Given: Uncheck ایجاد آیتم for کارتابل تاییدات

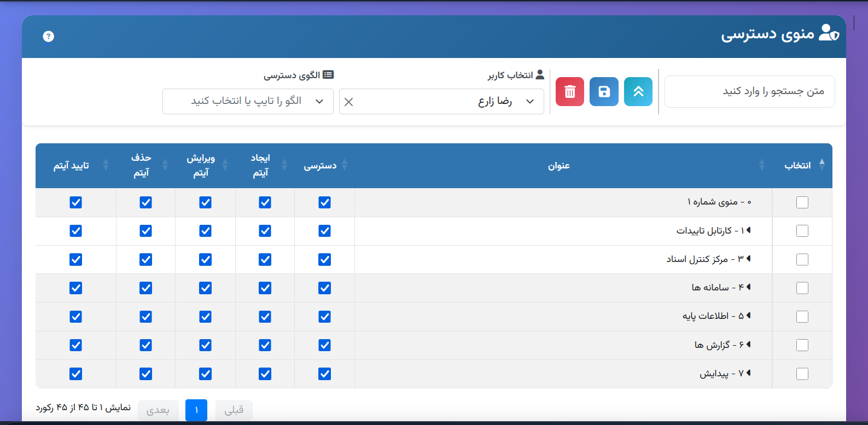Looking at the screenshot, I should 265,231.
